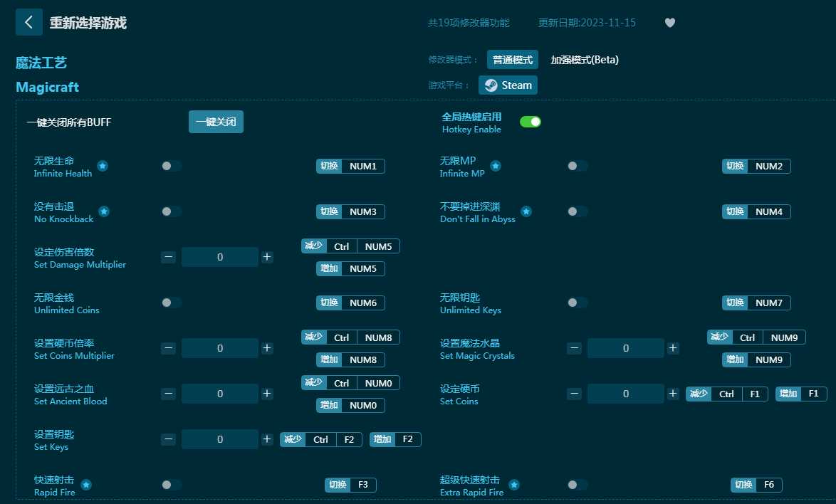Viewport: 836px width, 504px height.
Task: Disable the global Hotkey Enable switch
Action: tap(531, 122)
